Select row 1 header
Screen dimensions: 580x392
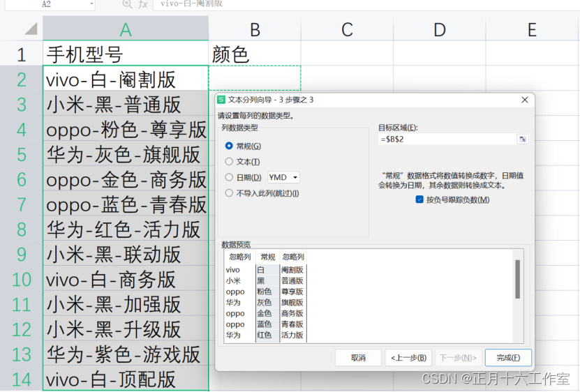(22, 54)
